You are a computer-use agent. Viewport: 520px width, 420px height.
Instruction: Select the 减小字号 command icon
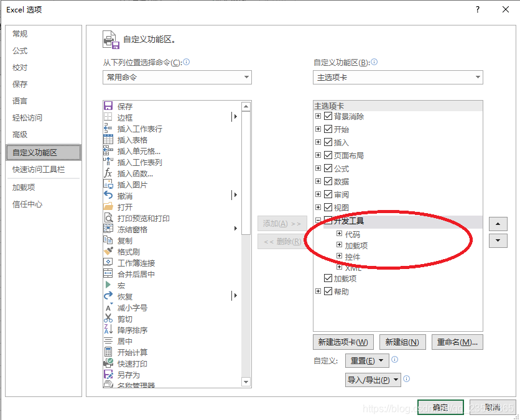pyautogui.click(x=109, y=308)
